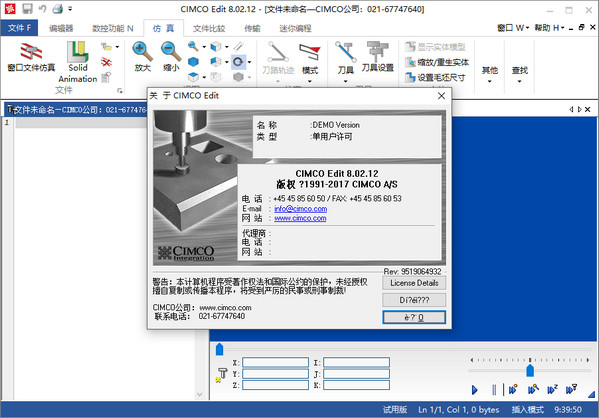The width and height of the screenshot is (599, 418).
Task: Click the simulation progress slider handle
Action: pos(219,349)
